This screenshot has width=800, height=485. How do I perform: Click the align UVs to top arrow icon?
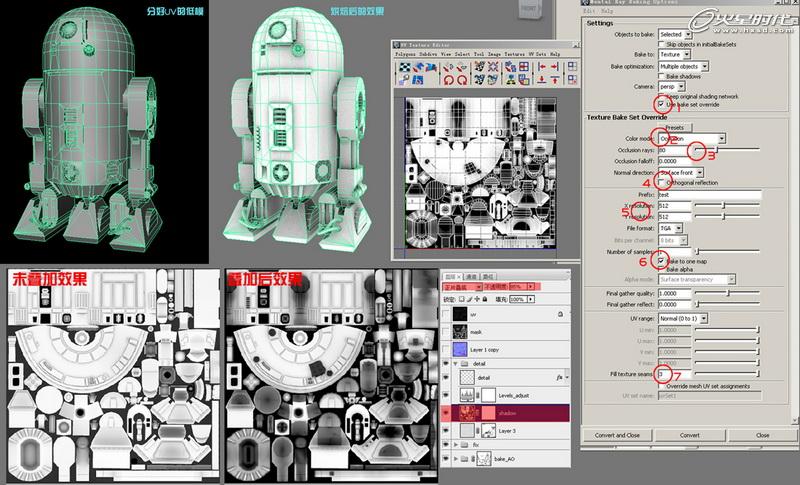[x=555, y=80]
